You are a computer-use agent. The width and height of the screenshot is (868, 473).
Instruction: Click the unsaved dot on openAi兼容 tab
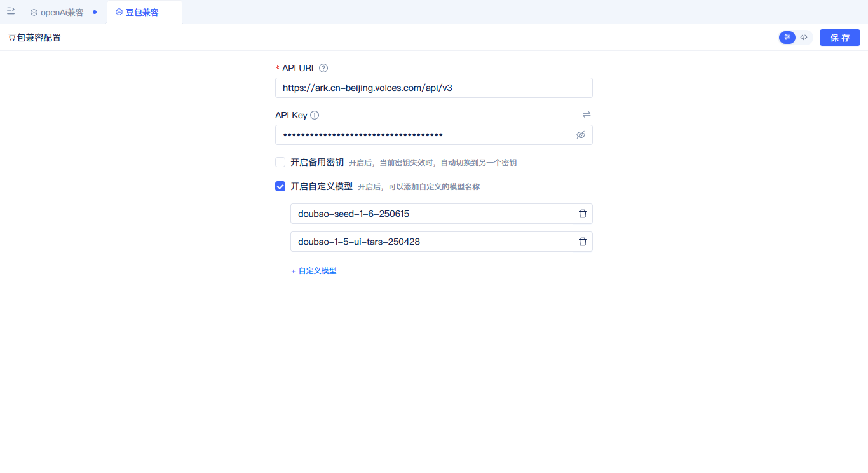[x=95, y=12]
